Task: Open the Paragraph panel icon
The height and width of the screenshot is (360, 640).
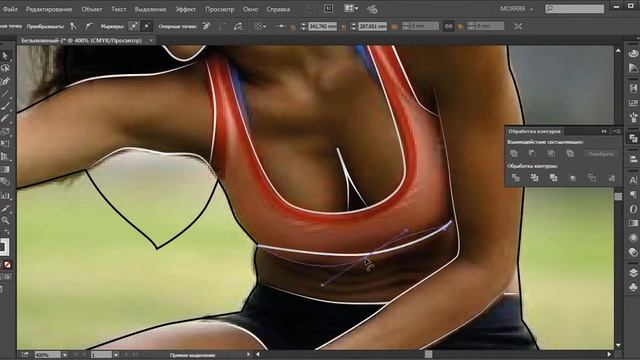Action: click(633, 194)
